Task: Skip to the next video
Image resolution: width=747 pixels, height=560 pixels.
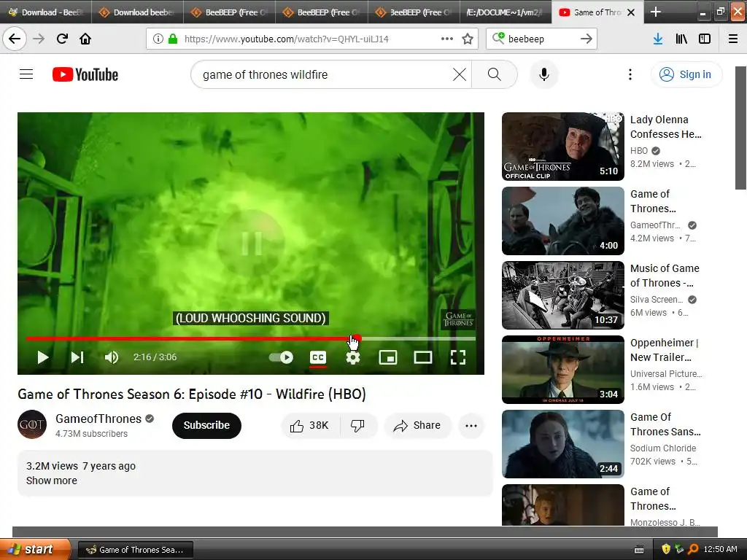Action: [x=77, y=357]
